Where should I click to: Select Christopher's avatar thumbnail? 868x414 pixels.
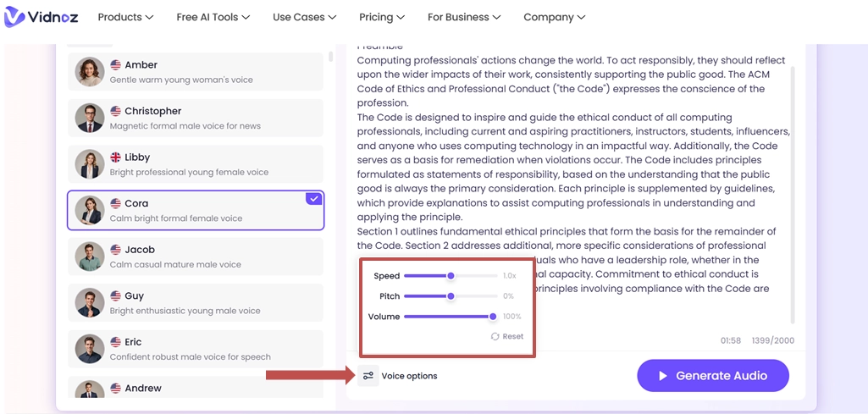pos(90,118)
